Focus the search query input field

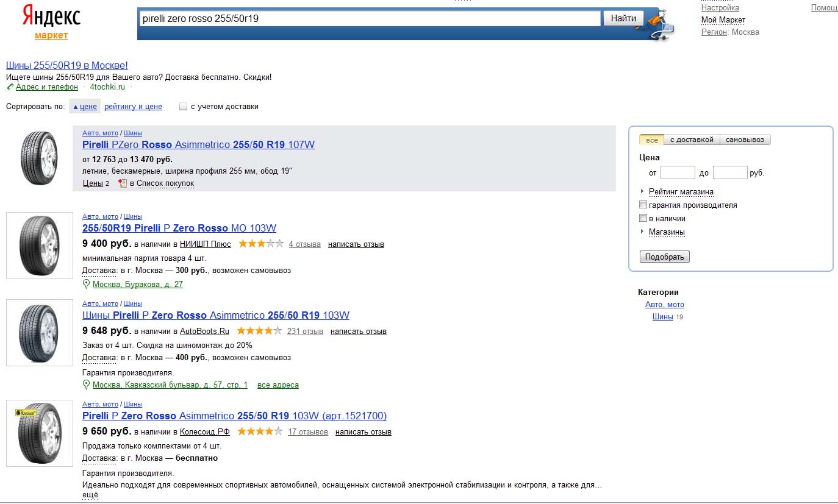point(370,18)
